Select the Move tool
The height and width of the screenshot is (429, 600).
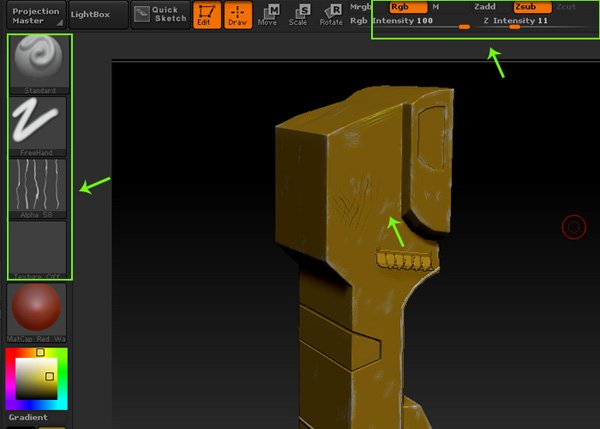(268, 15)
